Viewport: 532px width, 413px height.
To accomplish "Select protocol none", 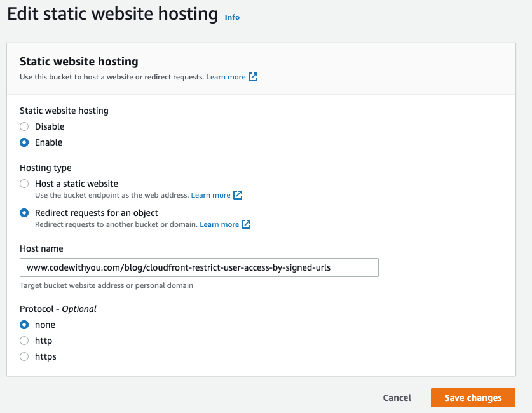I will pos(24,325).
